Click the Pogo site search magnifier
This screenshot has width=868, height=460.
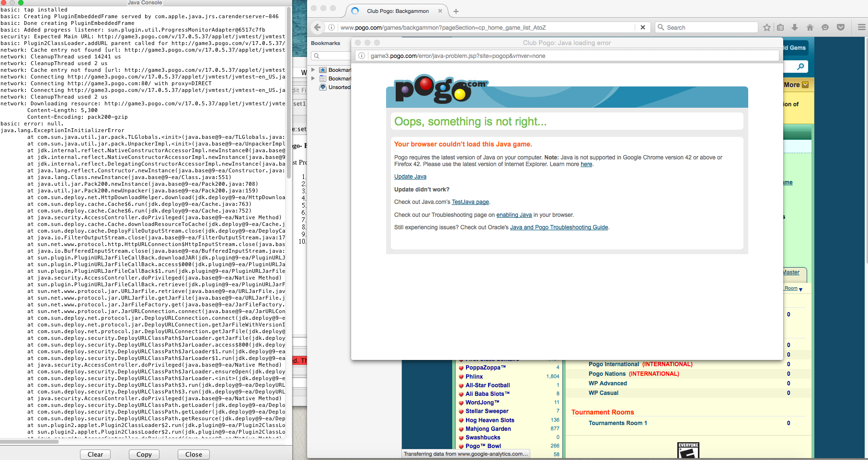point(800,67)
